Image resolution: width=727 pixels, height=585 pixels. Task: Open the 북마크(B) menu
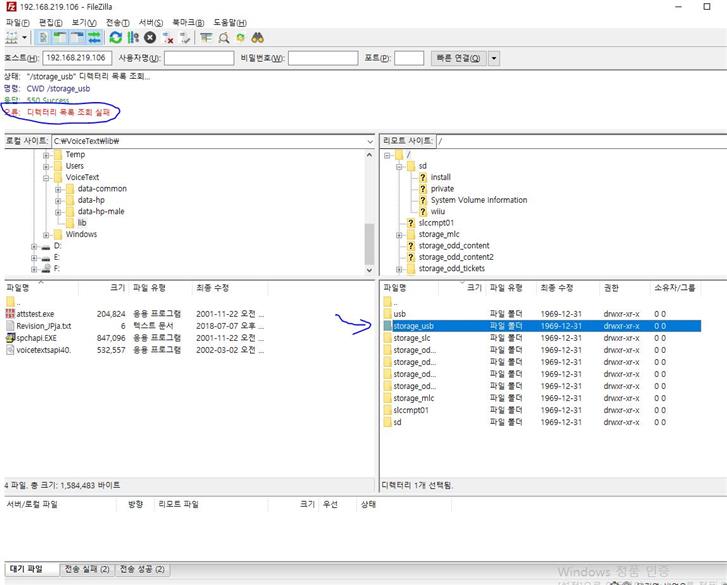click(187, 22)
